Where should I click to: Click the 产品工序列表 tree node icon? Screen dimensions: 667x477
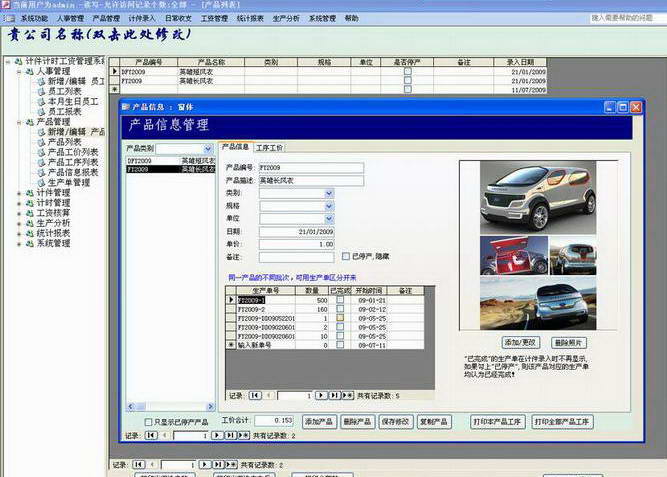pos(43,162)
